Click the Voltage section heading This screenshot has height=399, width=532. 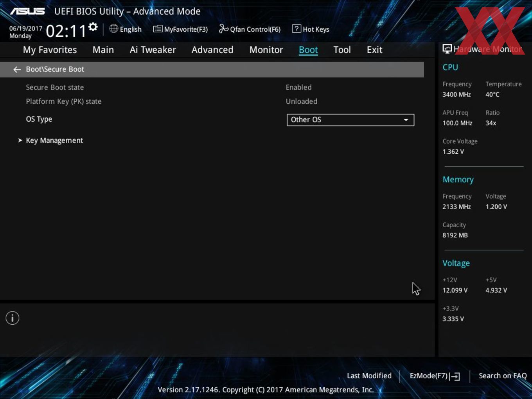click(x=456, y=263)
